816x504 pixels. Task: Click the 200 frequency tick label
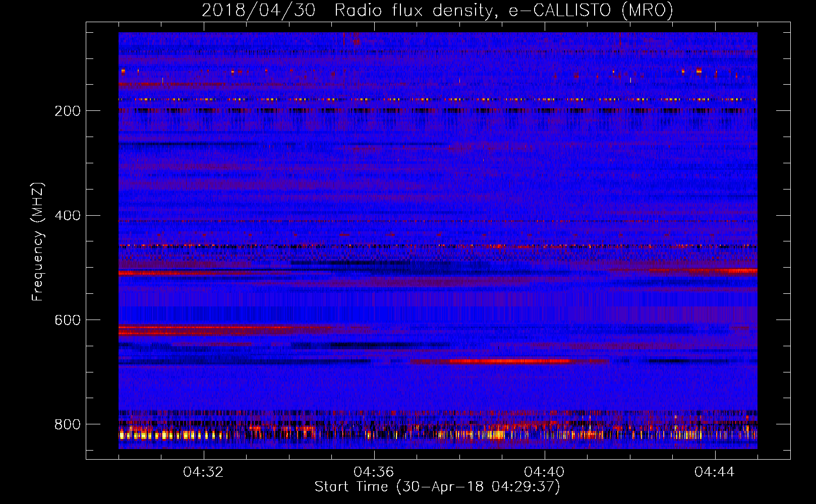[x=68, y=111]
